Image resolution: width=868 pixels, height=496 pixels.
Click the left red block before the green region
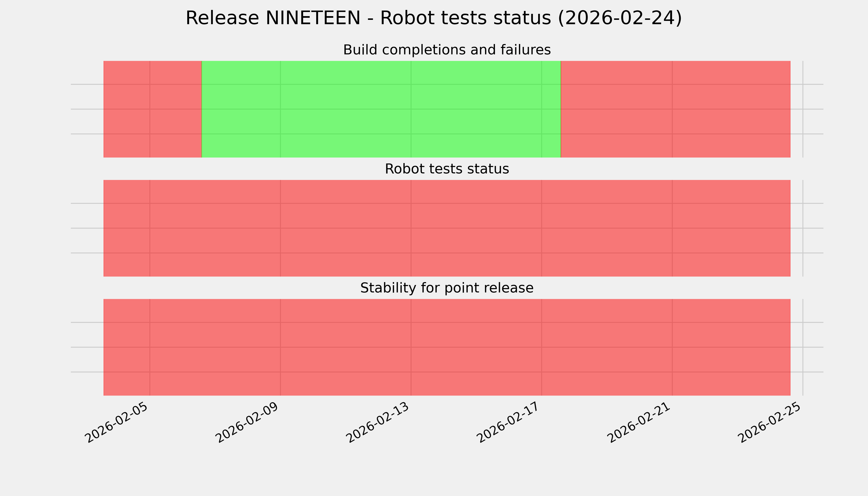[x=152, y=109]
